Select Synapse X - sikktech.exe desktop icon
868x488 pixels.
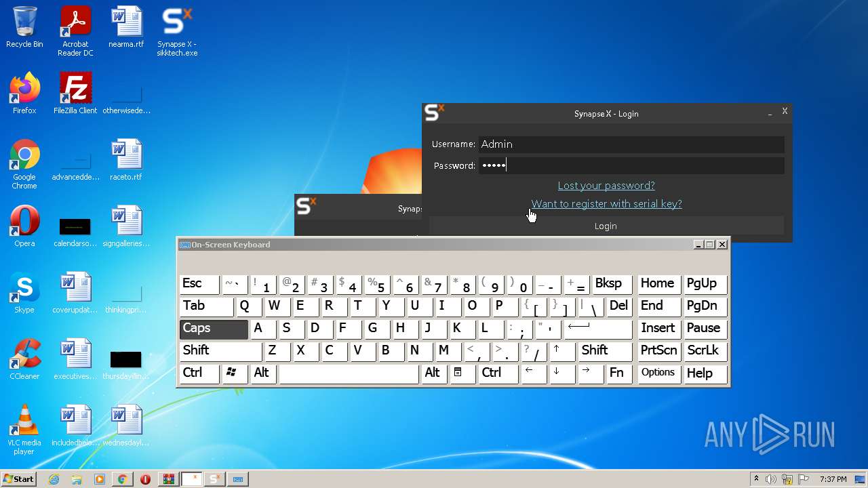pos(177,31)
